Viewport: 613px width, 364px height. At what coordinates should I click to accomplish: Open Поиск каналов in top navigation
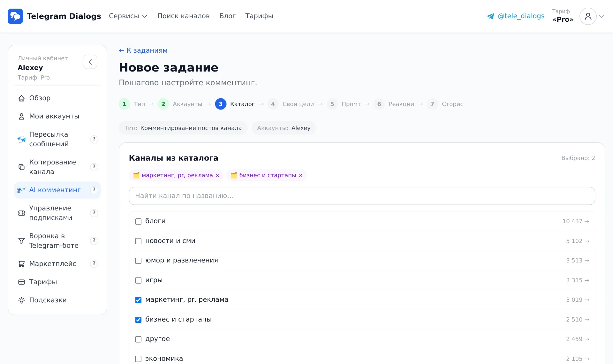coord(184,16)
